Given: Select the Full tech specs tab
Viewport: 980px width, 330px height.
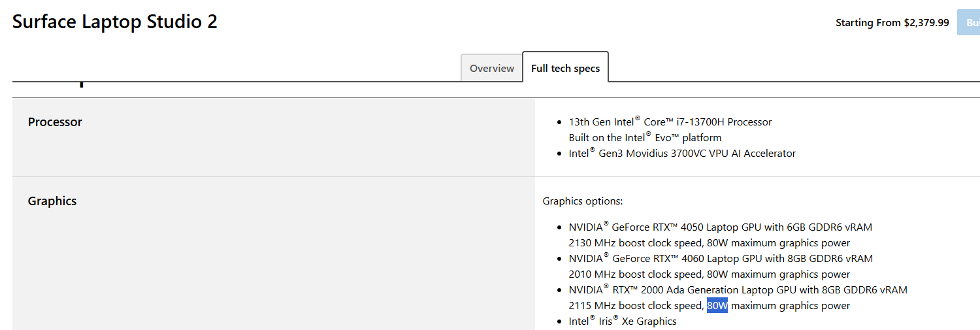Looking at the screenshot, I should 565,69.
